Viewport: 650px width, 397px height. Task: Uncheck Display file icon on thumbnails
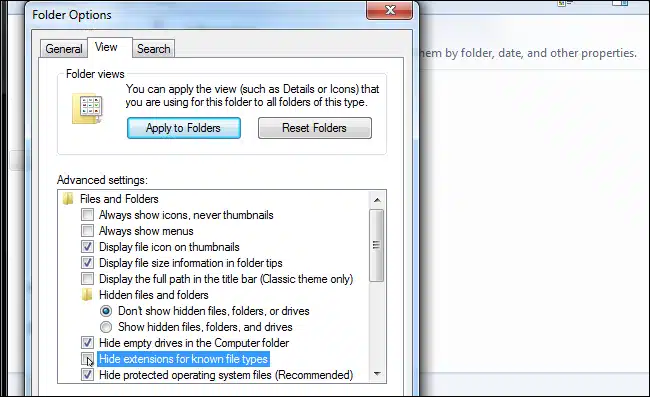click(87, 247)
